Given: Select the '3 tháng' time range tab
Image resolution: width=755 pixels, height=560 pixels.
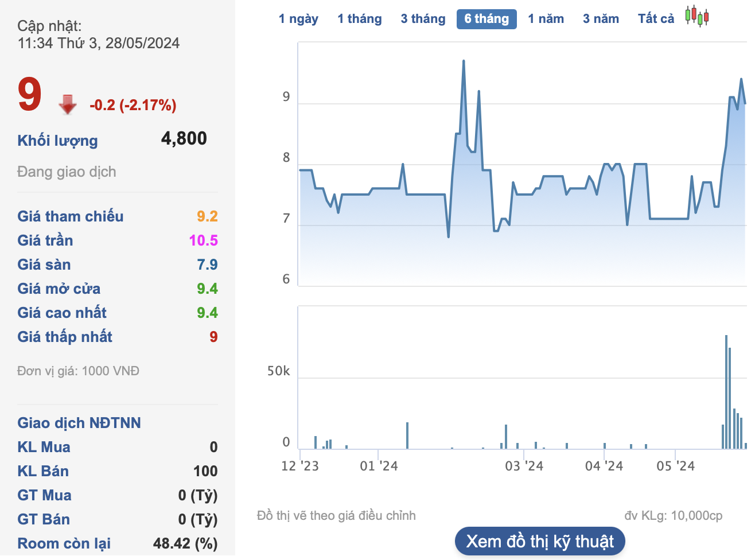Looking at the screenshot, I should coord(423,19).
